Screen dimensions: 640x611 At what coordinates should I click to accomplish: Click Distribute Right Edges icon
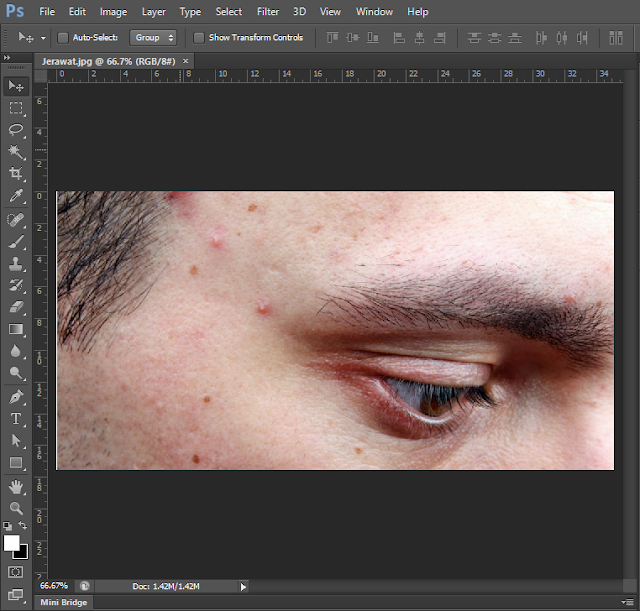tap(582, 38)
